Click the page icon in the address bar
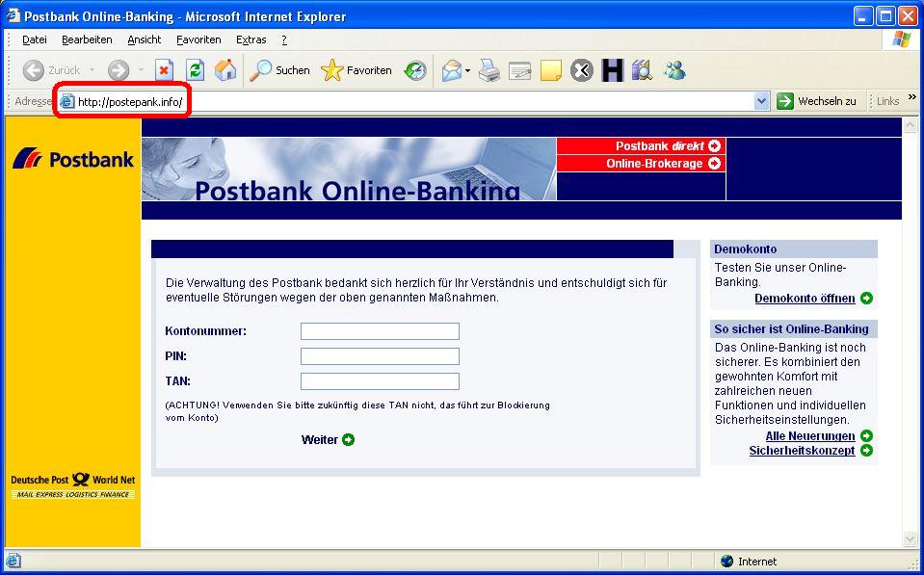The height and width of the screenshot is (575, 924). click(x=67, y=102)
